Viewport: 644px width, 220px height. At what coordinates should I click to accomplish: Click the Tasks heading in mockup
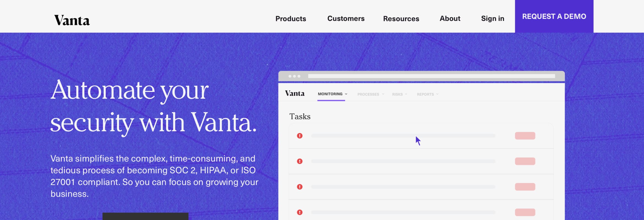300,117
